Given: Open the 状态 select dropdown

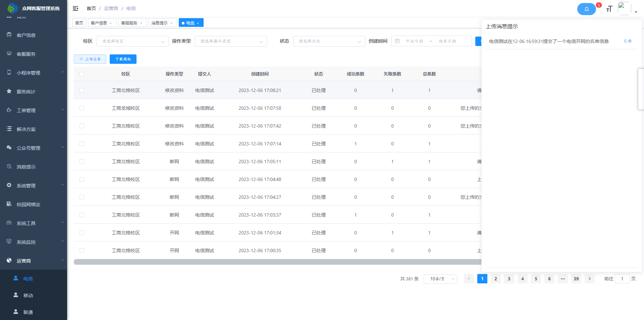Looking at the screenshot, I should point(329,41).
